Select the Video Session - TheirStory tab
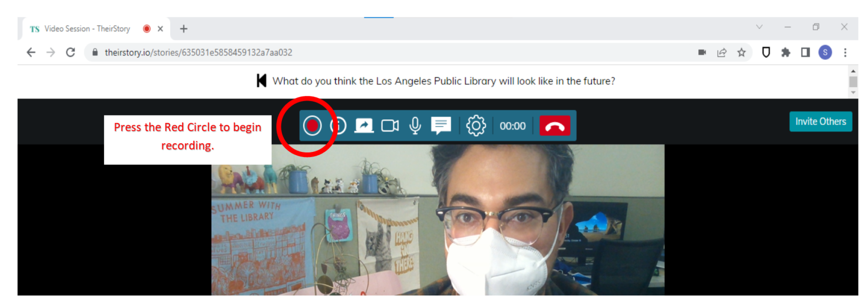The width and height of the screenshot is (868, 306). pos(87,29)
